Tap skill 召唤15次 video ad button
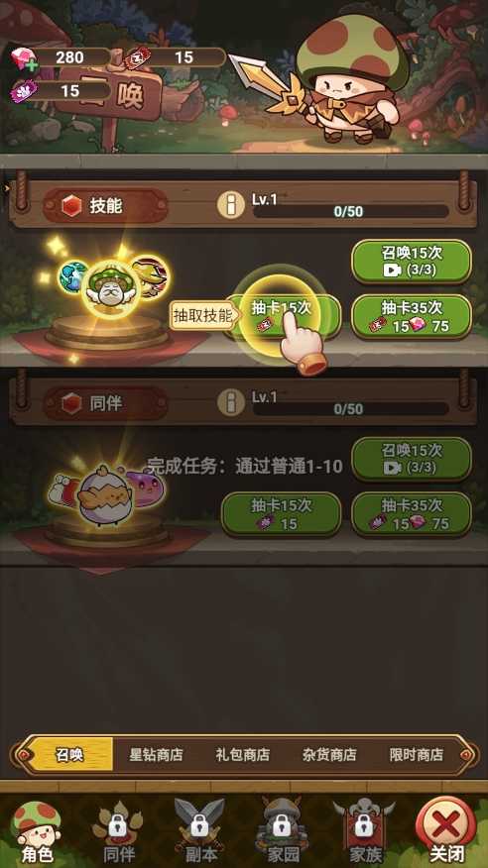This screenshot has height=868, width=488. 412,261
